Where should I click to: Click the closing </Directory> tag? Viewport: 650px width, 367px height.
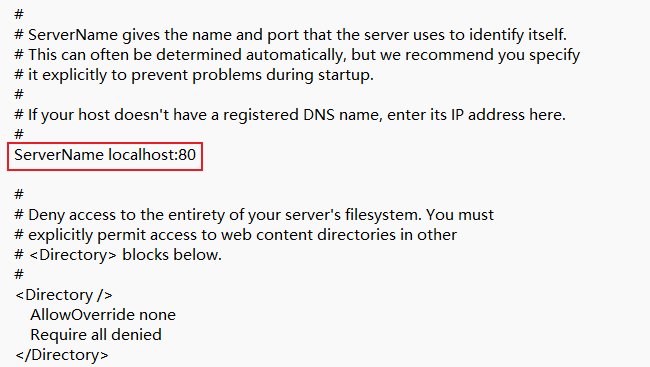pos(62,355)
